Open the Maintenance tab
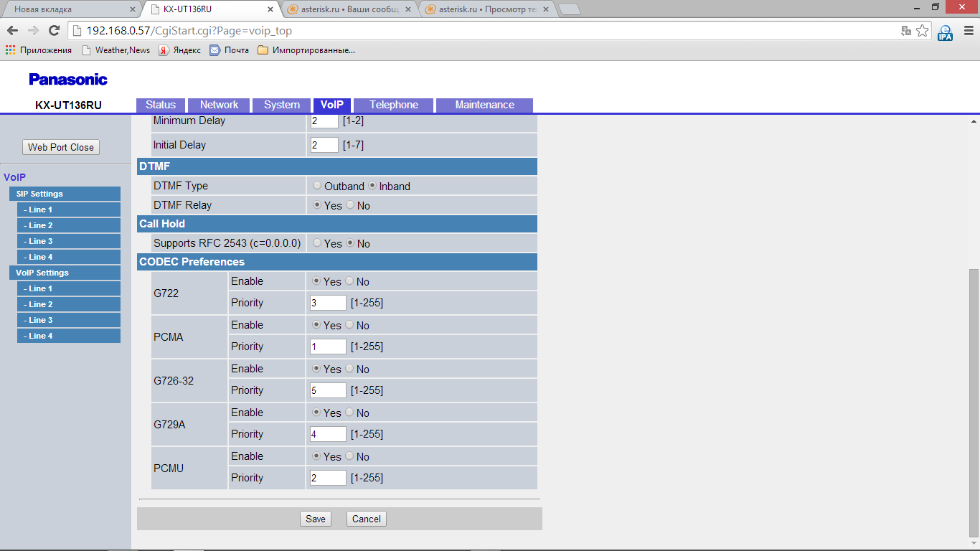This screenshot has width=980, height=551. pyautogui.click(x=484, y=105)
